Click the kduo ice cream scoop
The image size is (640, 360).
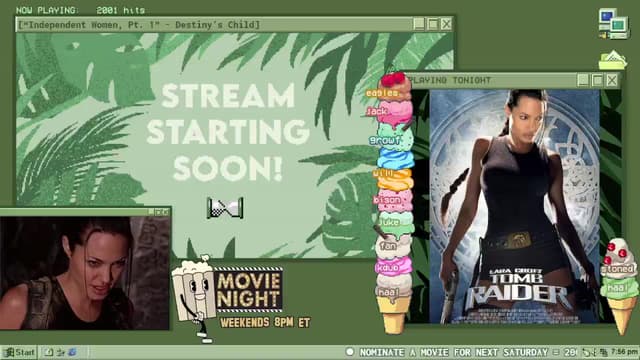coord(393,267)
